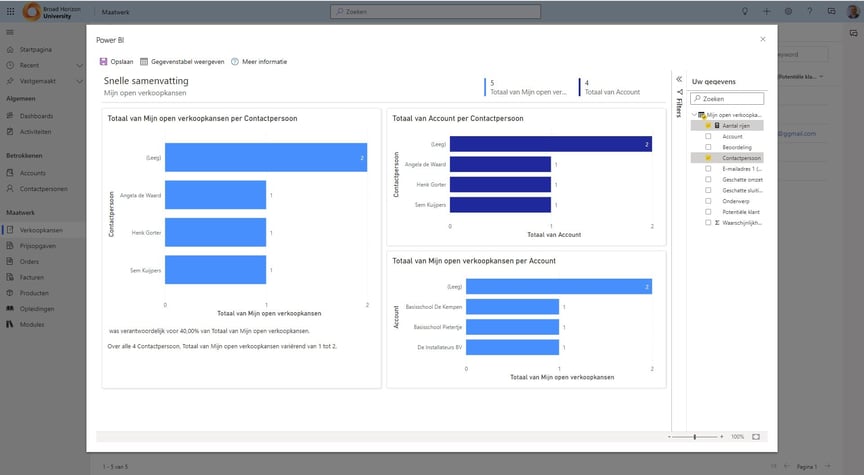This screenshot has width=864, height=475.
Task: Open the user profile avatar
Action: [853, 11]
